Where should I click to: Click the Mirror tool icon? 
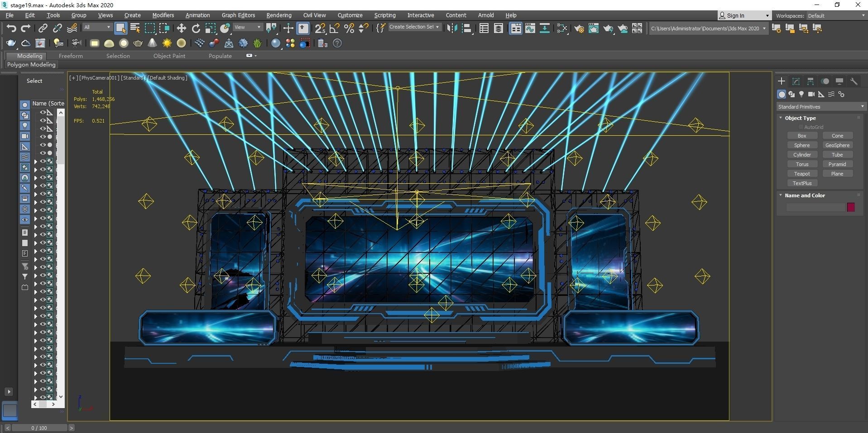point(452,29)
